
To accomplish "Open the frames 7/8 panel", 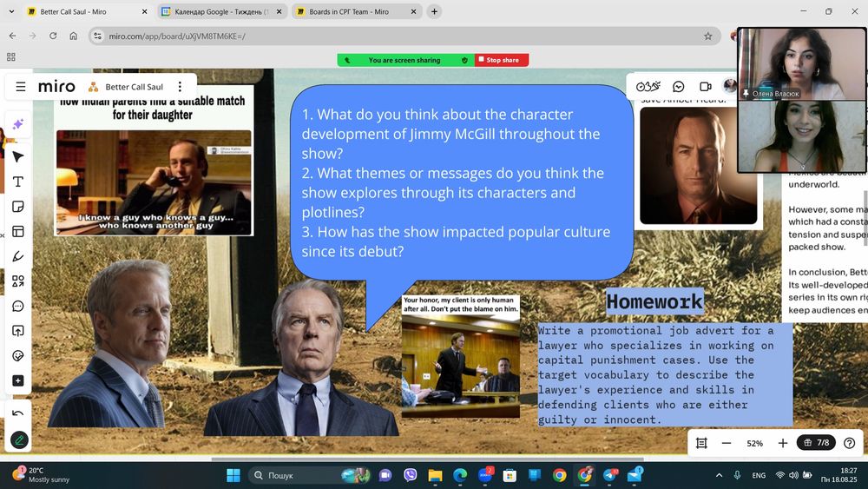I will pyautogui.click(x=816, y=442).
